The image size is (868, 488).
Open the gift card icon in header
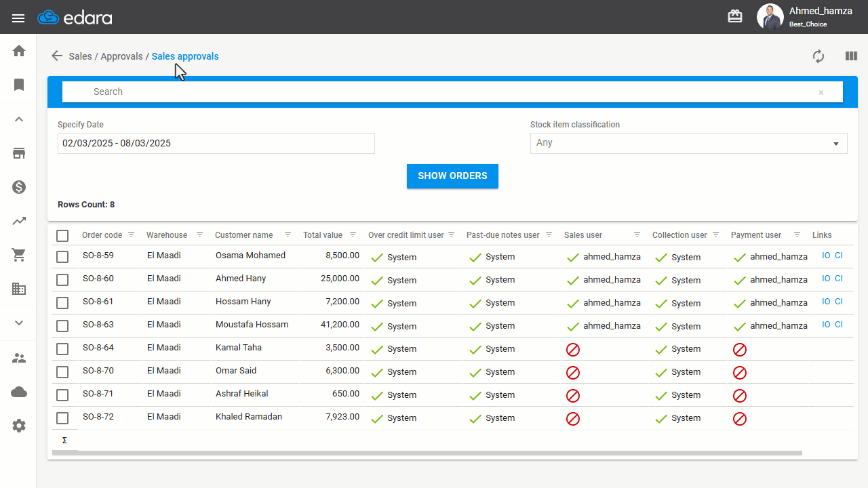[735, 16]
